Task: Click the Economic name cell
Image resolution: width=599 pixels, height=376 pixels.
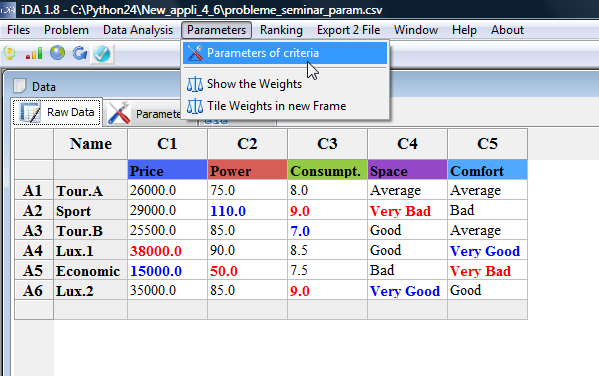Action: (x=91, y=271)
